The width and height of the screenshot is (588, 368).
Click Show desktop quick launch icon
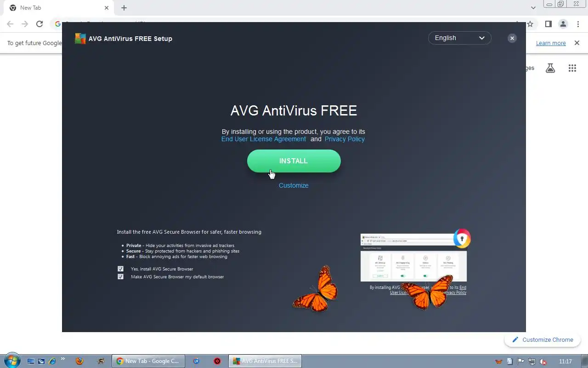(31, 361)
